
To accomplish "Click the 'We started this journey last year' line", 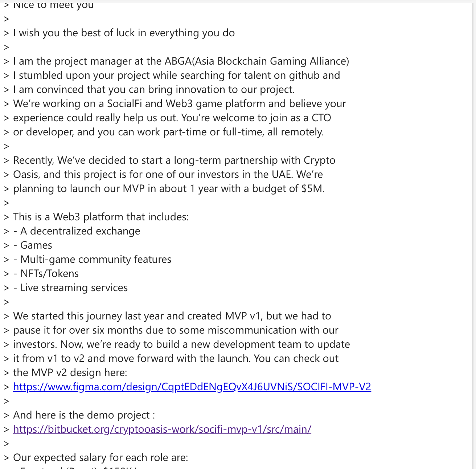I will (172, 316).
